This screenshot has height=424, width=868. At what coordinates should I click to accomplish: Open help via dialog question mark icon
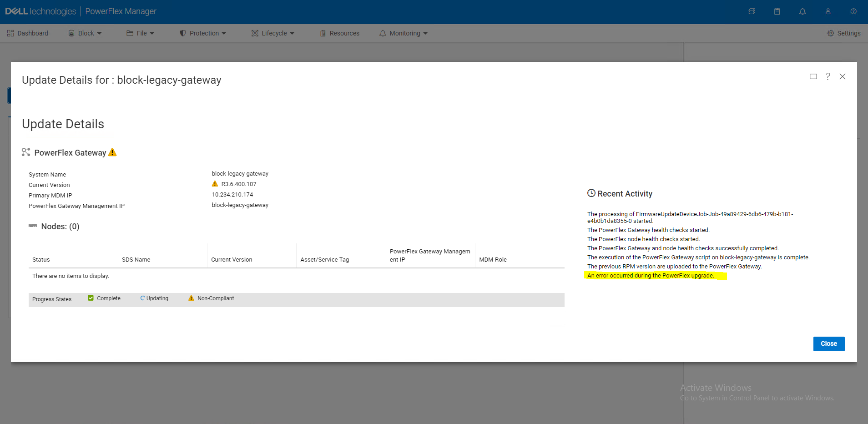(x=828, y=76)
